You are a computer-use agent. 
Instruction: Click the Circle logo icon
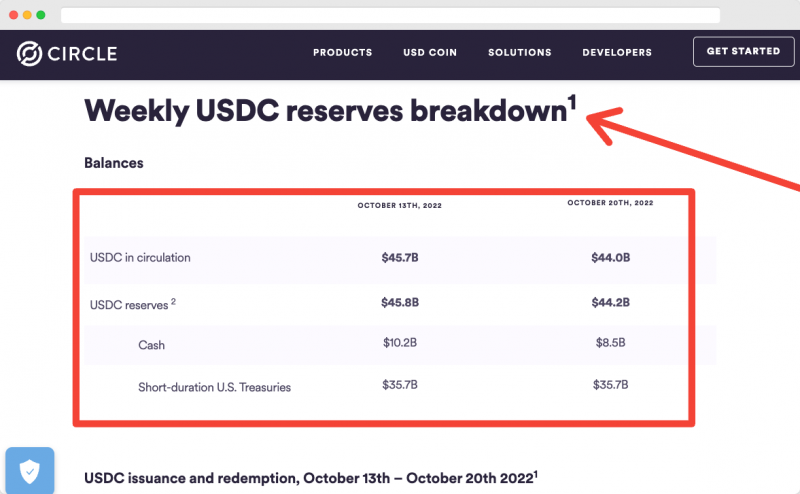[x=29, y=54]
